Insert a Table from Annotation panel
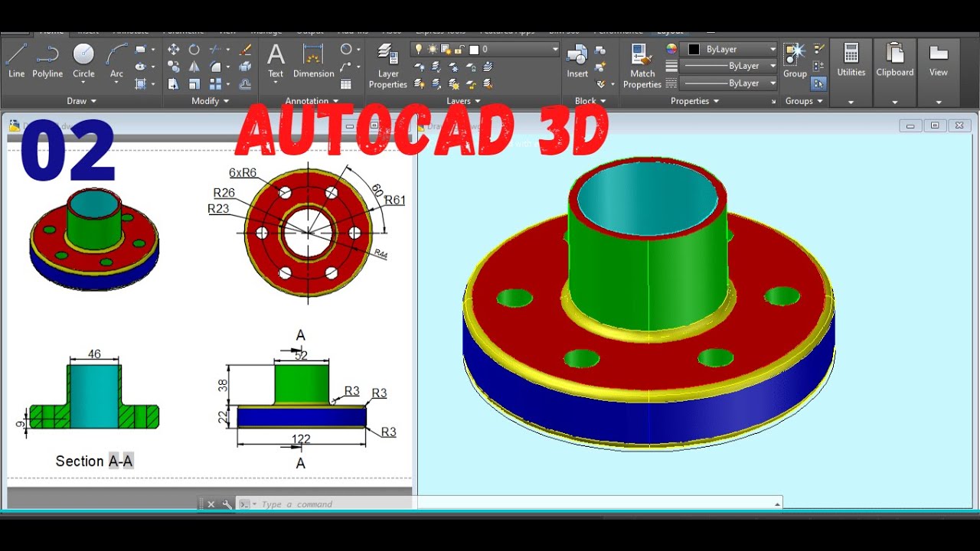Screen dimensions: 980x551 [346, 84]
